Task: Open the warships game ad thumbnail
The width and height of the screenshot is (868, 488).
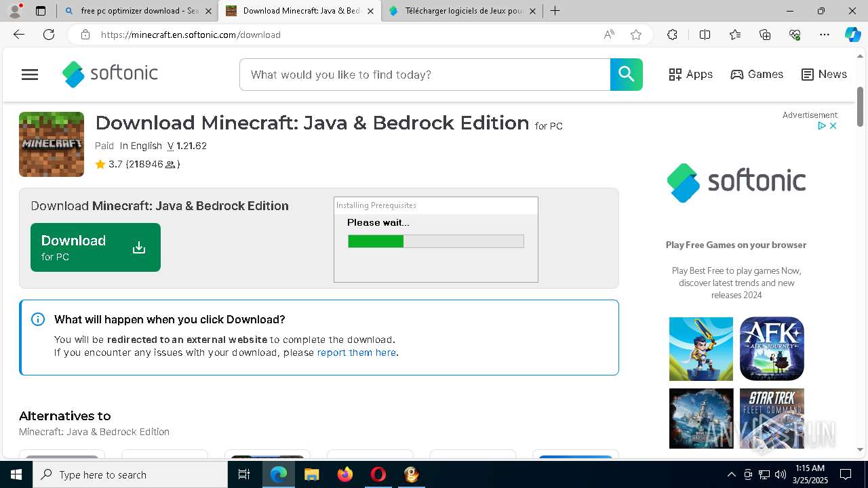Action: pos(701,418)
